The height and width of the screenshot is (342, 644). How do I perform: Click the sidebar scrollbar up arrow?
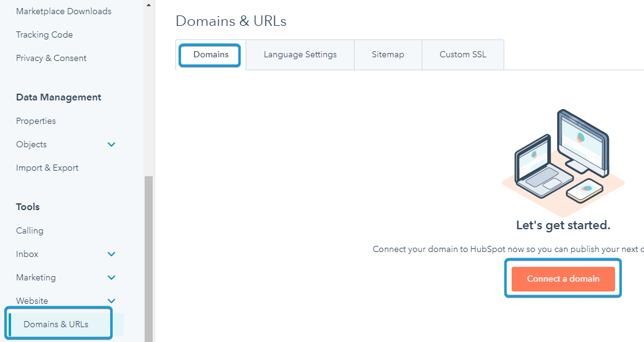point(148,6)
